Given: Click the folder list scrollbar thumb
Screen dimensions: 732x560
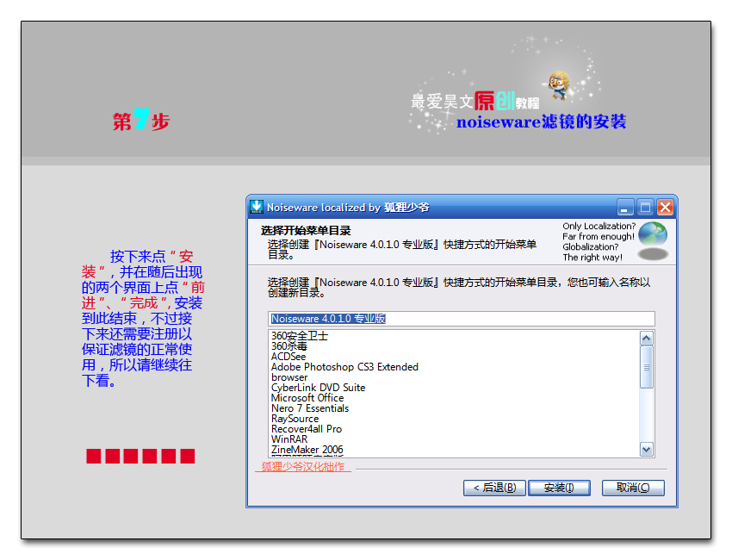Looking at the screenshot, I should [x=647, y=367].
